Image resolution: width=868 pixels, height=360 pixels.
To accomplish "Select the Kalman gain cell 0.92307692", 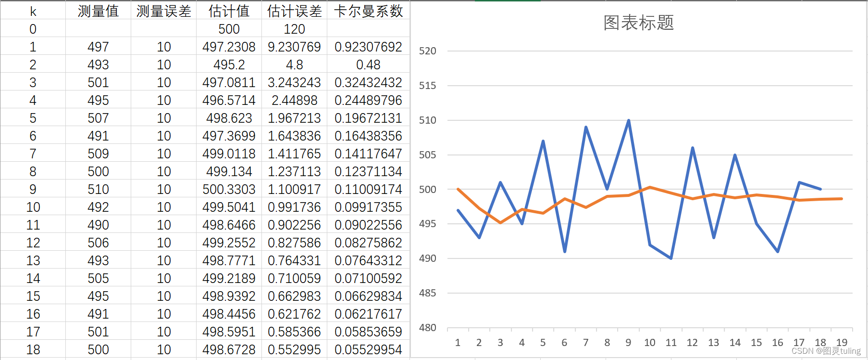I will coord(368,47).
